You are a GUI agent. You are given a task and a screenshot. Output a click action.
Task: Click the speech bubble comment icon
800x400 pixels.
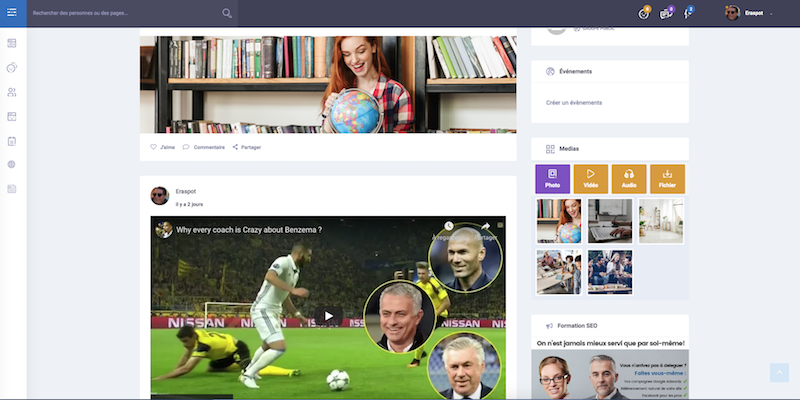pyautogui.click(x=186, y=147)
